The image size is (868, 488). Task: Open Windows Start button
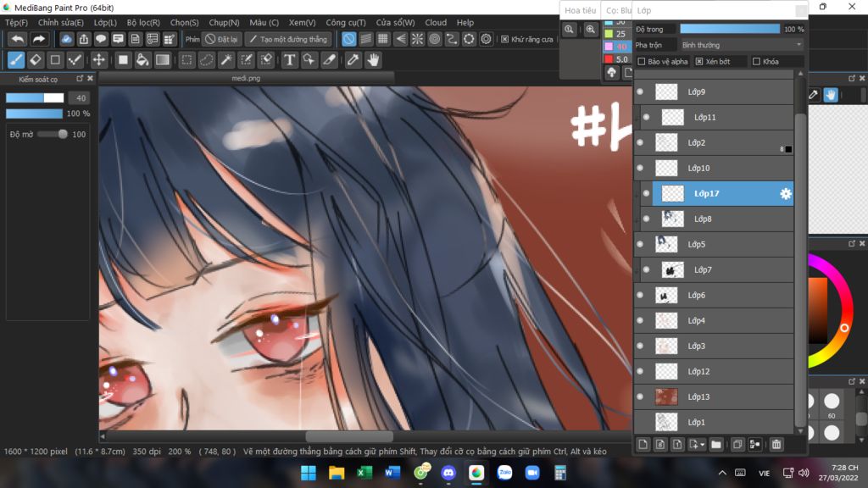tap(309, 473)
